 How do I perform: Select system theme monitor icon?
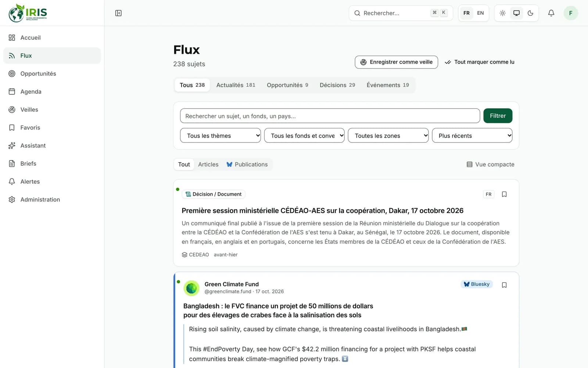(x=516, y=13)
